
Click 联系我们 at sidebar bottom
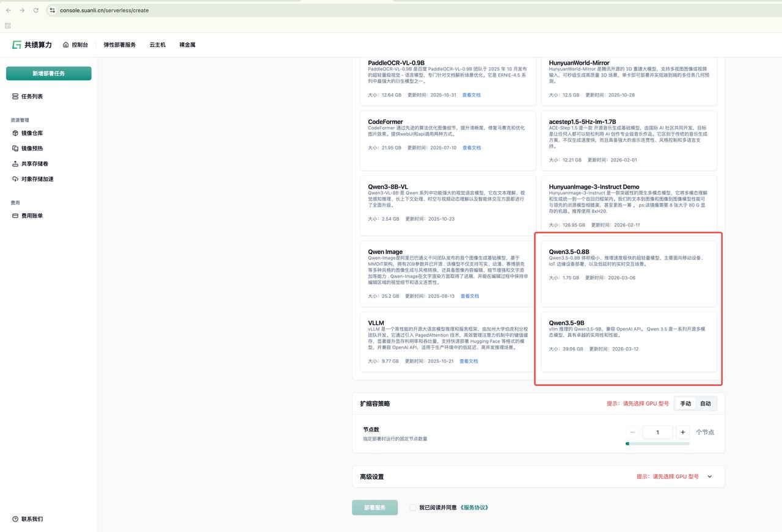click(32, 519)
